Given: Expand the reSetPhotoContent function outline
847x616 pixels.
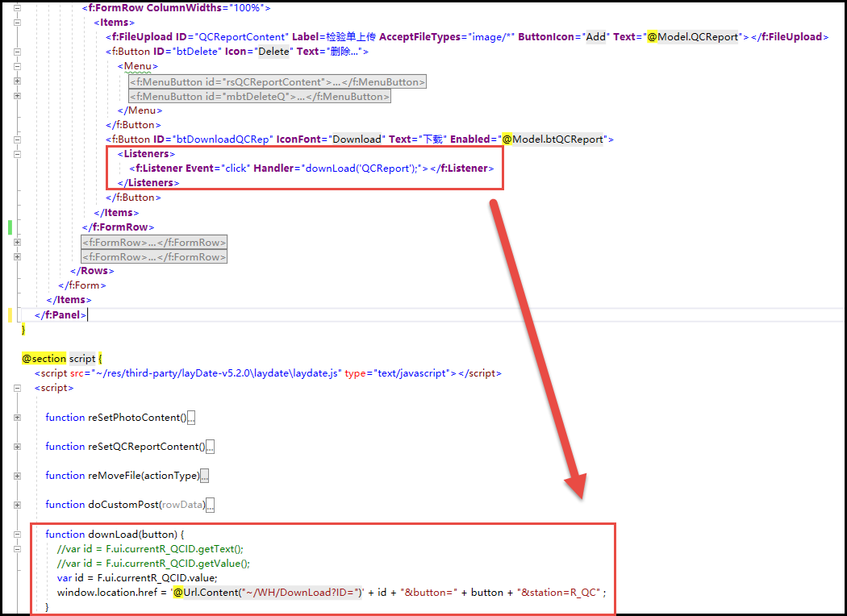Looking at the screenshot, I should coord(17,418).
